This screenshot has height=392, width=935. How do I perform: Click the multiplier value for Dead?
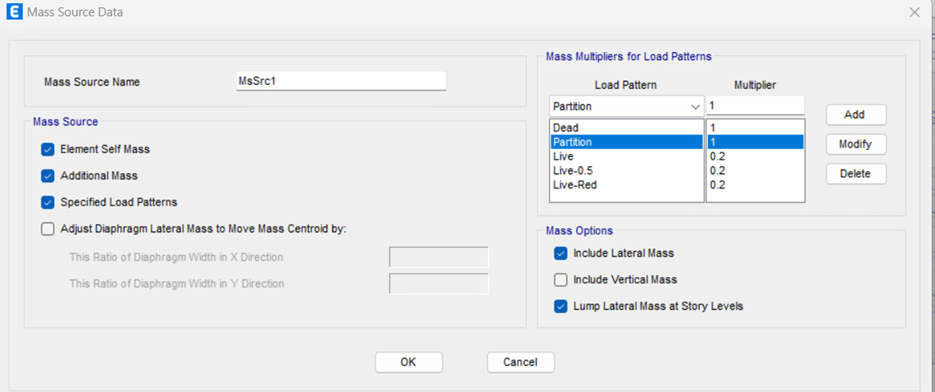756,128
